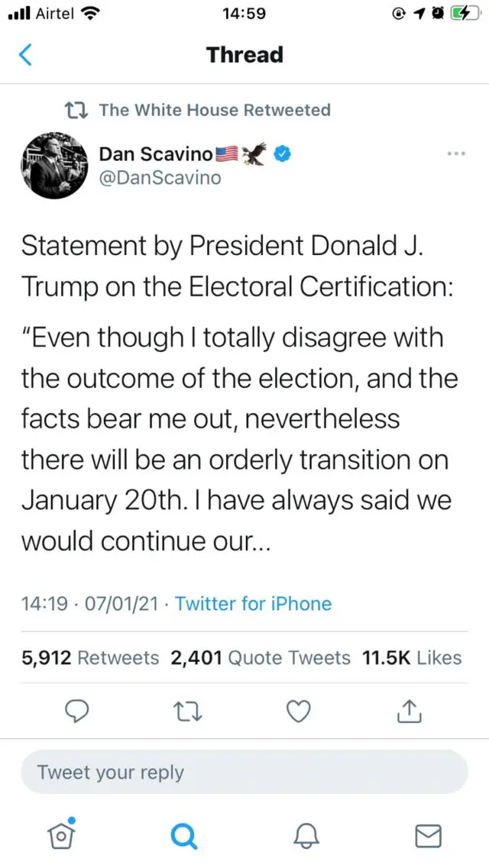Image resolution: width=489 pixels, height=868 pixels.
Task: View the 2,401 Quote Tweets
Action: [x=261, y=658]
